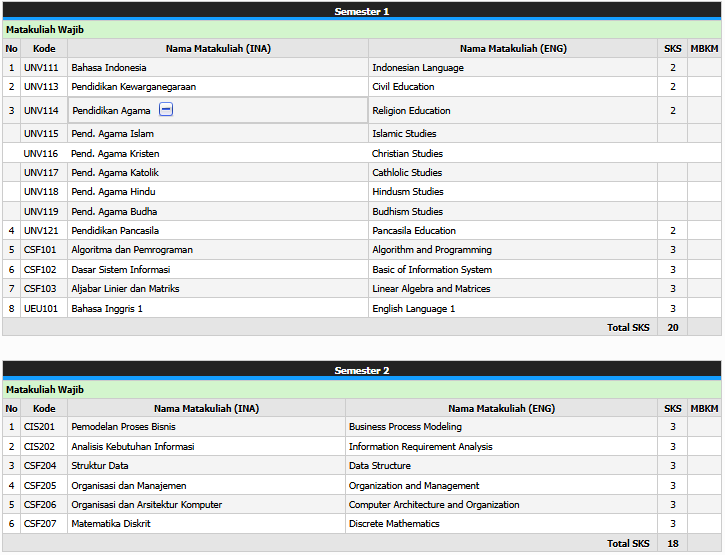
Task: Click code CSF205
Action: [40, 486]
